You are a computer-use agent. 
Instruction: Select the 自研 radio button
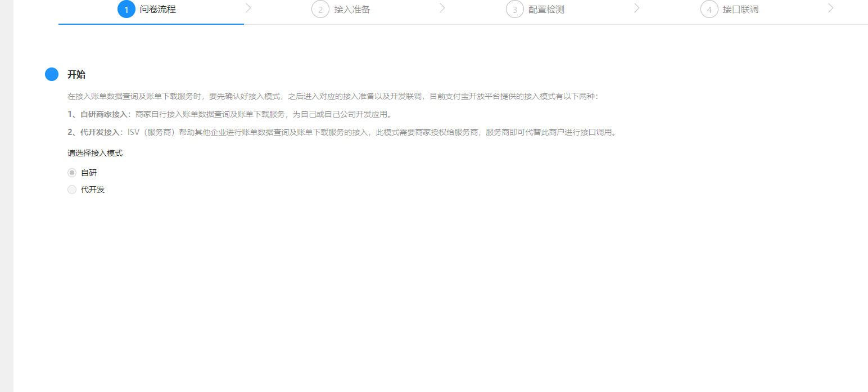point(72,173)
